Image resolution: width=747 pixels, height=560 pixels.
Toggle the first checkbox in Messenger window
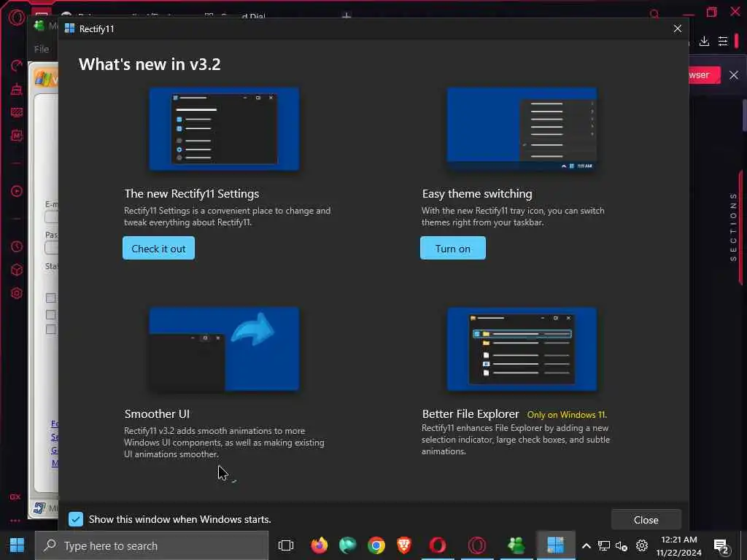[x=50, y=298]
